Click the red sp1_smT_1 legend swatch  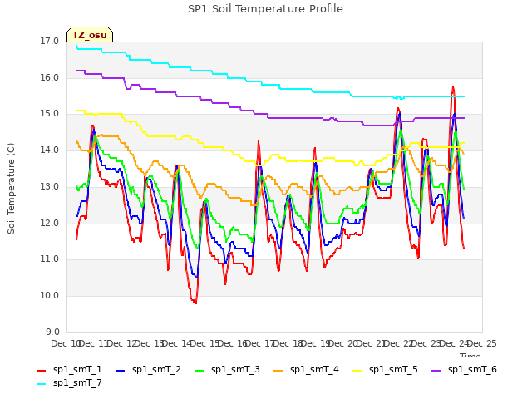[41, 371]
